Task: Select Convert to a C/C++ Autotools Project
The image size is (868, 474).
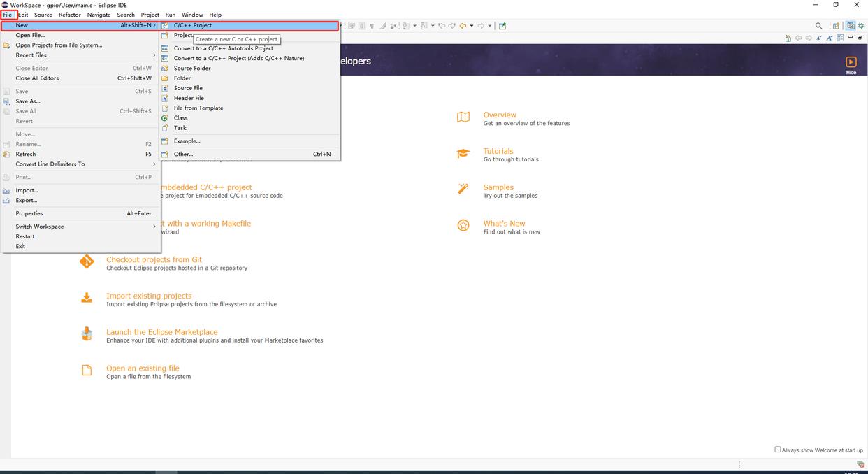Action: (x=249, y=48)
